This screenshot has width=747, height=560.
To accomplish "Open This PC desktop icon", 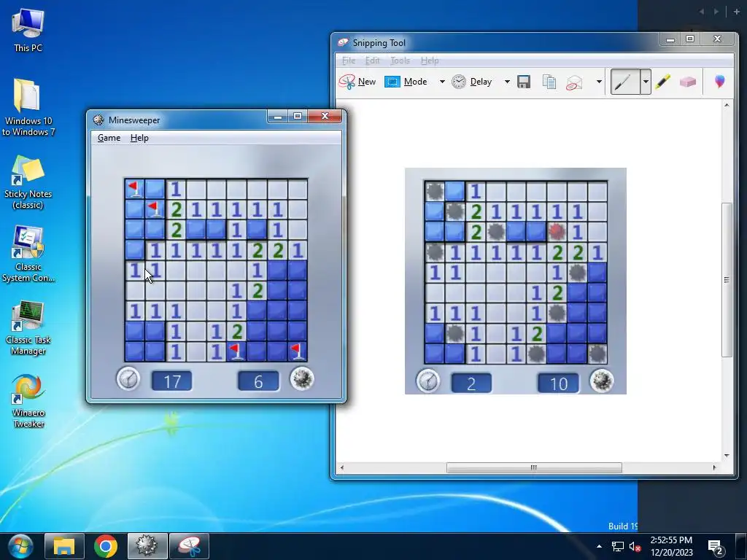I will coord(28,30).
